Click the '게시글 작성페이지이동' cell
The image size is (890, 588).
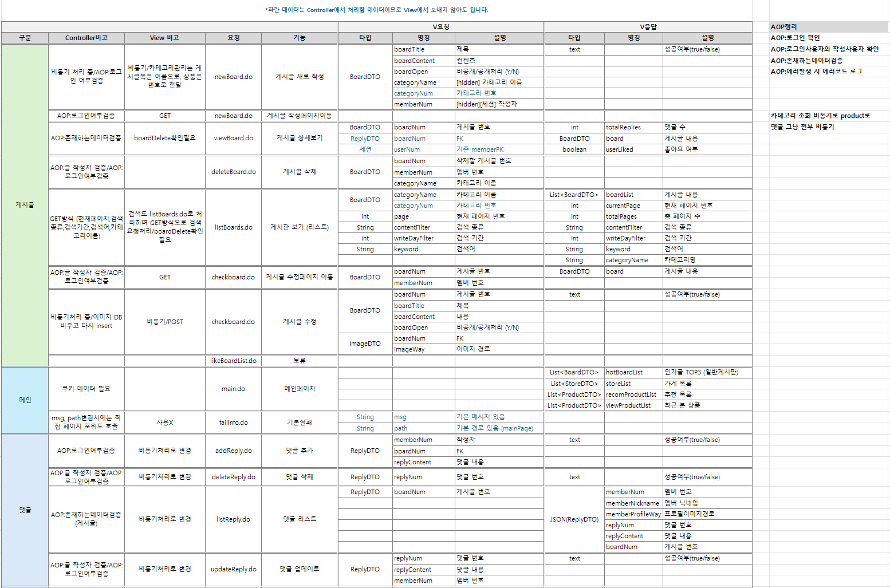300,116
